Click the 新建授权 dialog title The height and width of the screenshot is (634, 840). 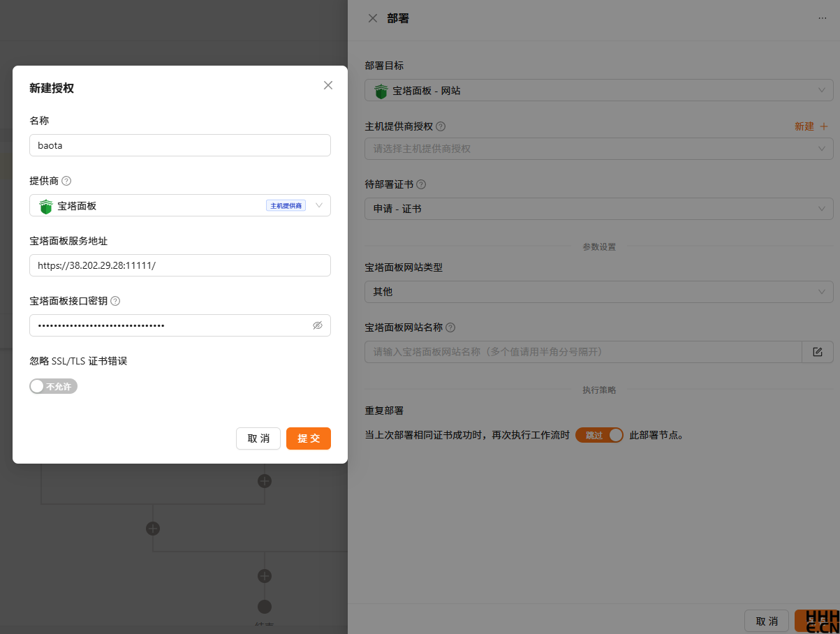[x=52, y=88]
